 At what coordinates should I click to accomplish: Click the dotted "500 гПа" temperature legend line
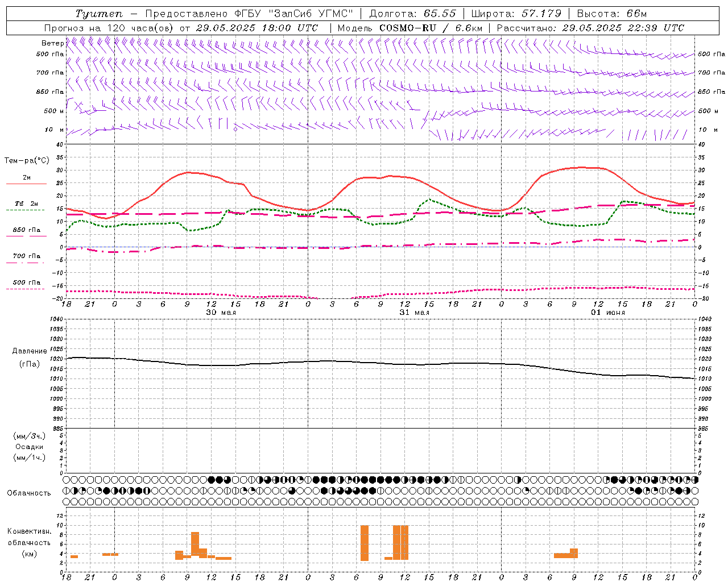point(26,289)
